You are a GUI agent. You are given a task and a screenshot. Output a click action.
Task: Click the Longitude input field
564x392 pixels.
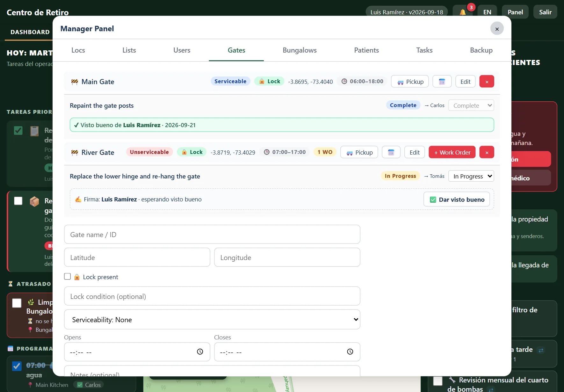click(x=287, y=258)
